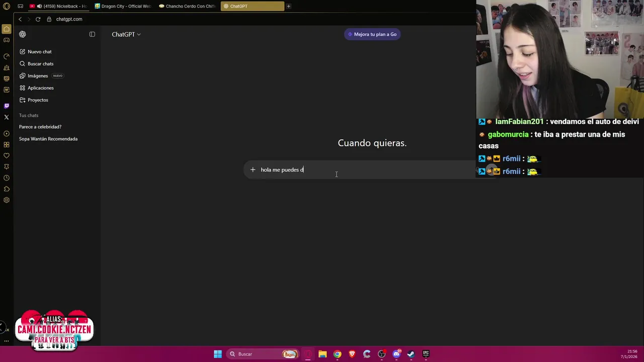Click chat username gabomurcia

(508, 135)
